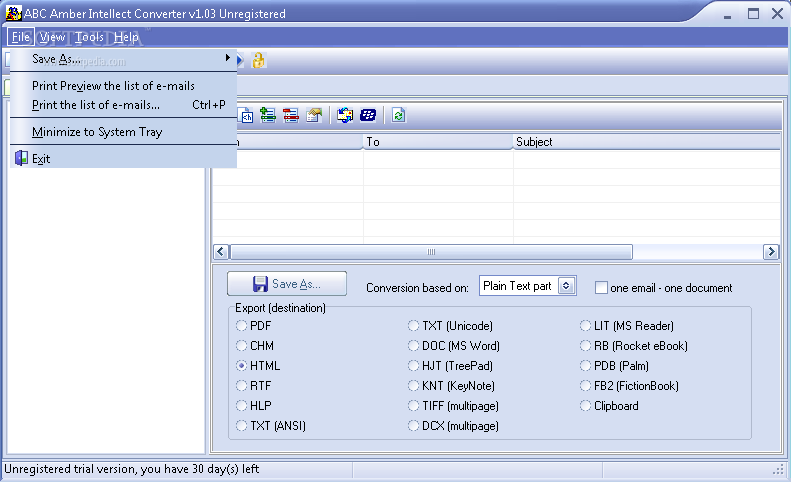This screenshot has width=791, height=482.
Task: Choose Print Preview the list of e-mails
Action: (x=123, y=86)
